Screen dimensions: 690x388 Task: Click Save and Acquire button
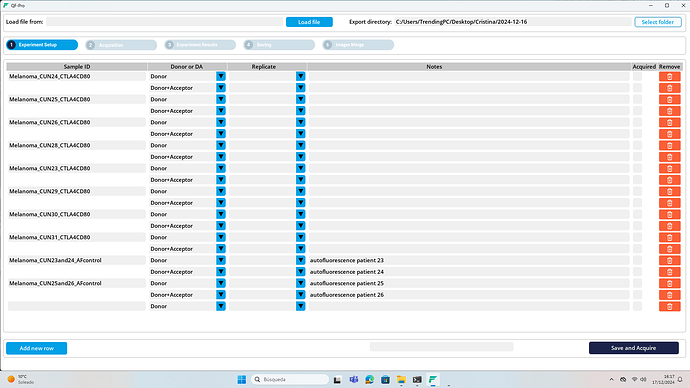pos(634,348)
